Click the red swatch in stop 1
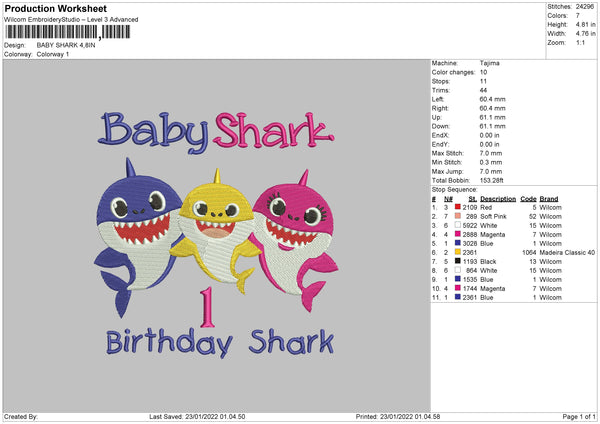The width and height of the screenshot is (600, 424). (x=458, y=207)
